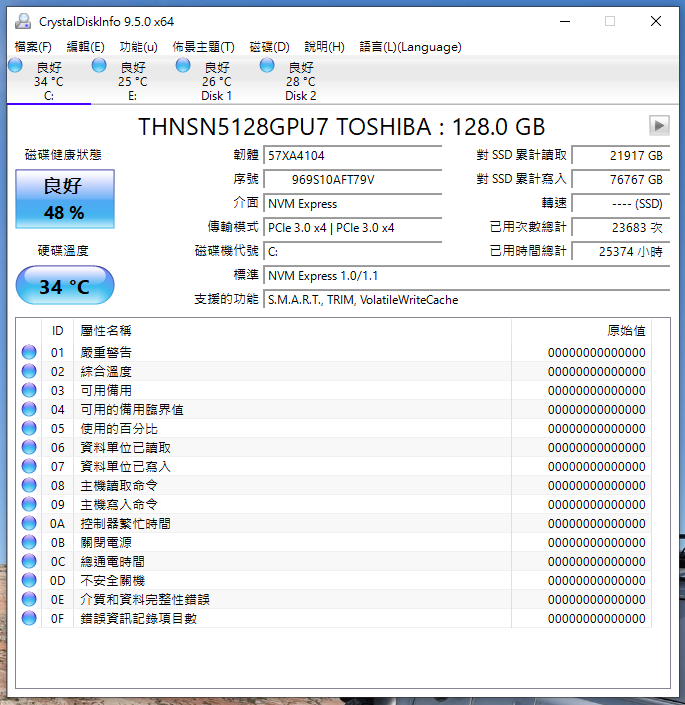
Task: Click the status orb for 02 綜合溫度
Action: (x=29, y=371)
